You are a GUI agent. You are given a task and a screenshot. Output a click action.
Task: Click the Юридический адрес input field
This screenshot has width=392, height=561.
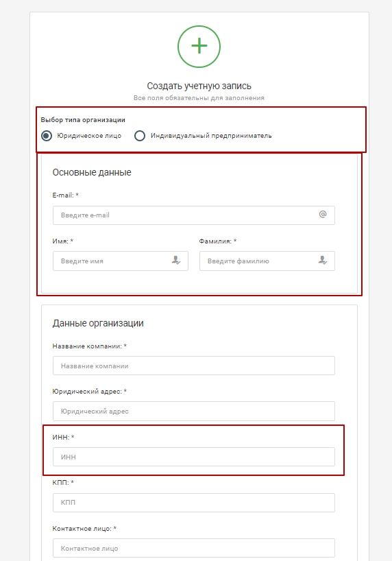pyautogui.click(x=194, y=411)
